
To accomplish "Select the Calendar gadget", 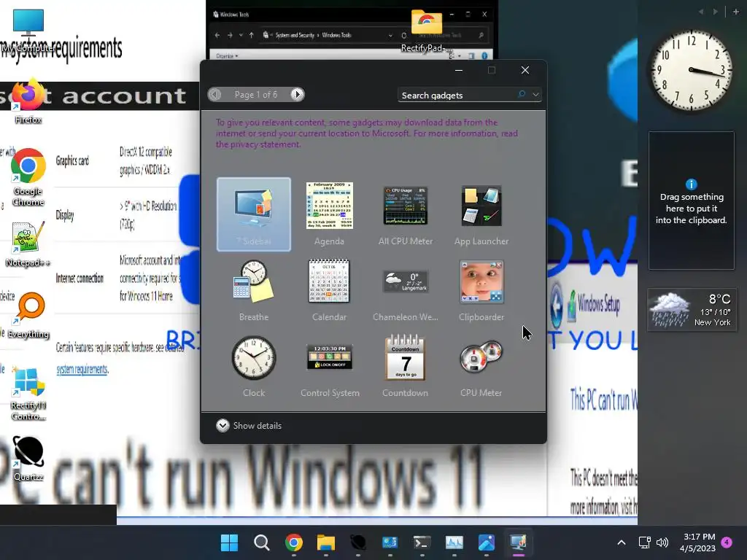I will pos(329,290).
